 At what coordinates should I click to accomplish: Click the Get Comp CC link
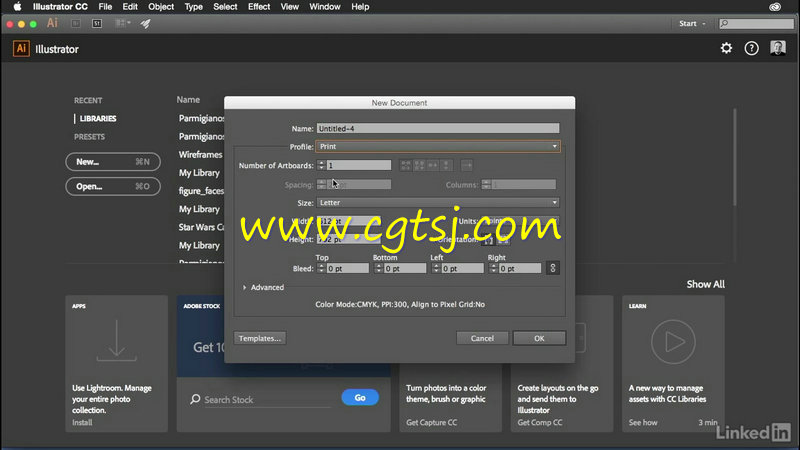[540, 422]
